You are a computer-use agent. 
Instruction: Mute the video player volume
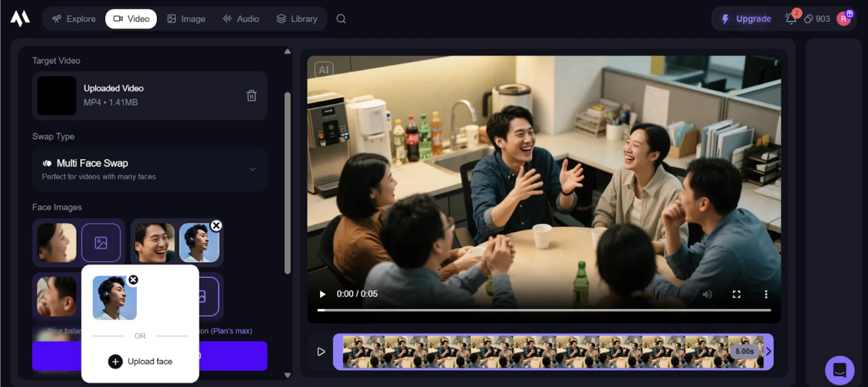pyautogui.click(x=707, y=294)
